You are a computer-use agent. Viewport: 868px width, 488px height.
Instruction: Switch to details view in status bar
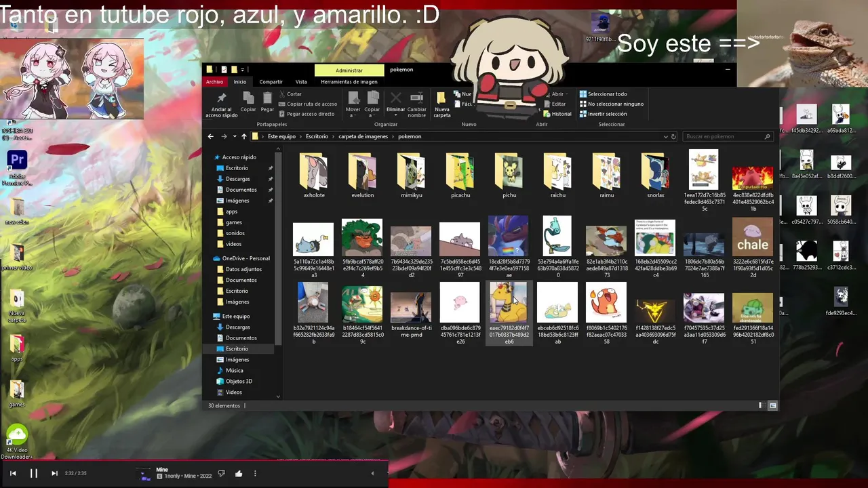click(761, 405)
